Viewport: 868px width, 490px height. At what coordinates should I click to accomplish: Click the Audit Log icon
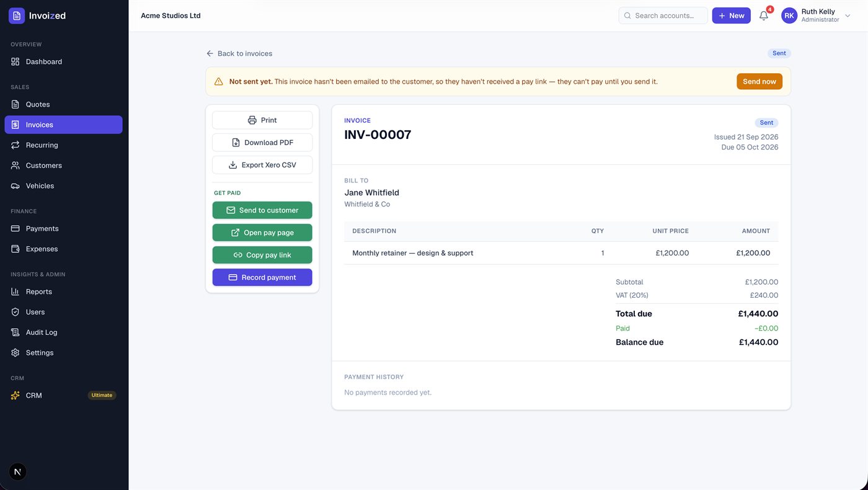pos(15,332)
